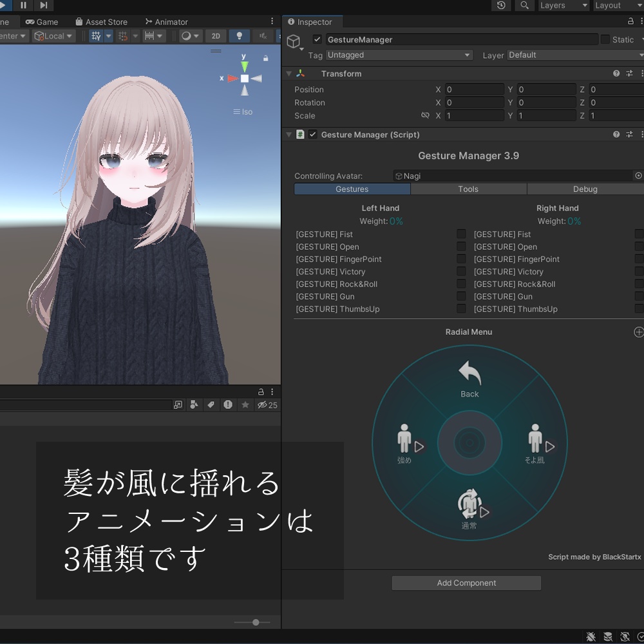
Task: Enable left hand Victory gesture checkbox
Action: tap(461, 272)
